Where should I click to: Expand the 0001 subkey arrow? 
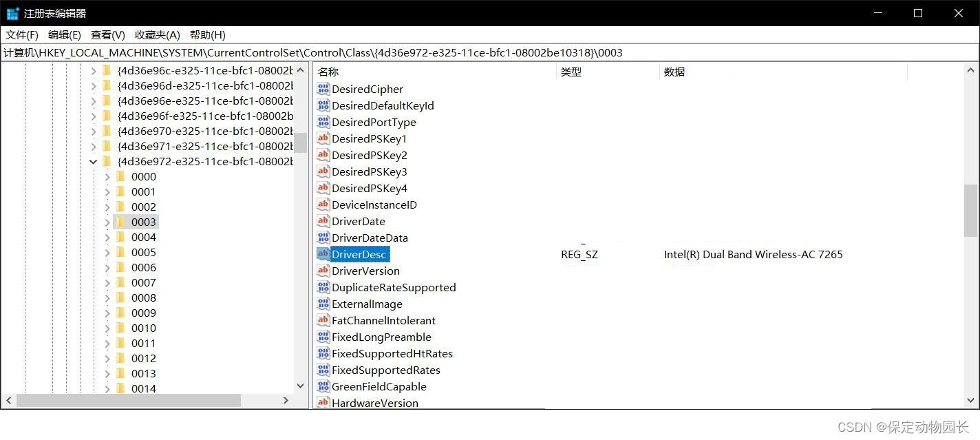coord(107,191)
